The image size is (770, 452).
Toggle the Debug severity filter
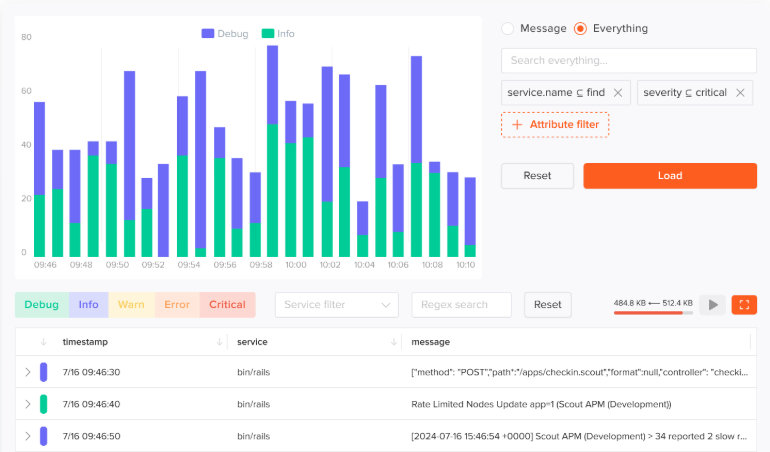[42, 305]
